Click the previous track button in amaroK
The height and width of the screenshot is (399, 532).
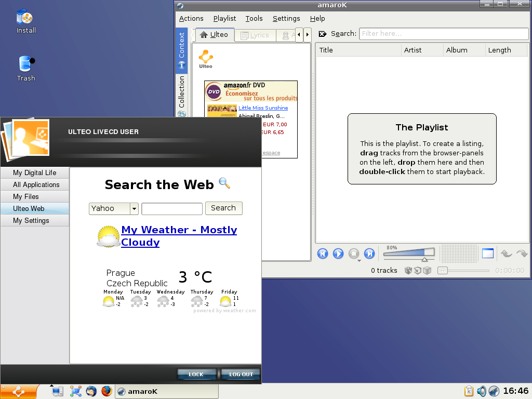pyautogui.click(x=323, y=254)
